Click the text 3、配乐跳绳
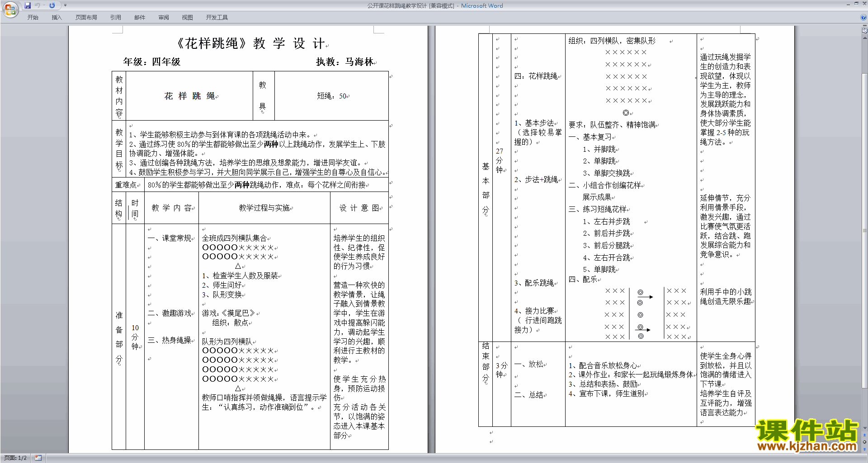Image resolution: width=868 pixels, height=463 pixels. (534, 283)
